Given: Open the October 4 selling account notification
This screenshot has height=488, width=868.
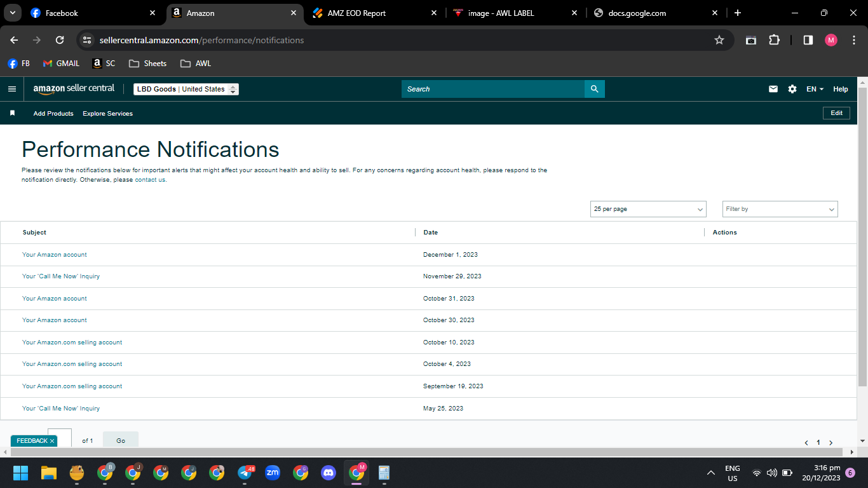Looking at the screenshot, I should click(x=72, y=364).
